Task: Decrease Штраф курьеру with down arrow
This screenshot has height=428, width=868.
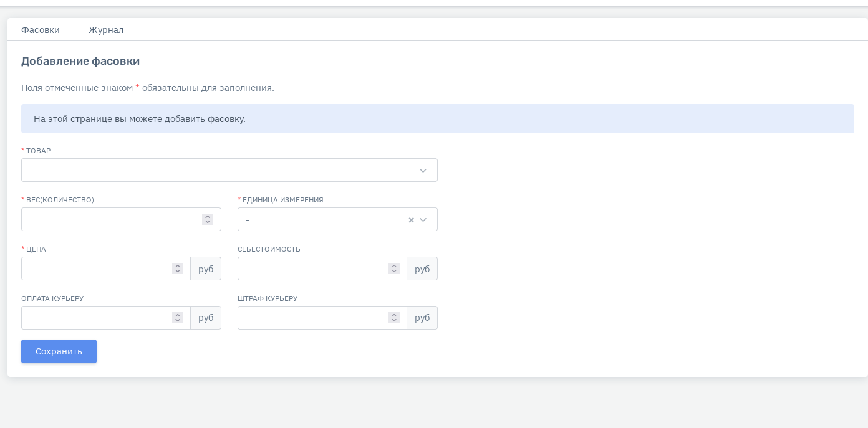Action: point(394,321)
